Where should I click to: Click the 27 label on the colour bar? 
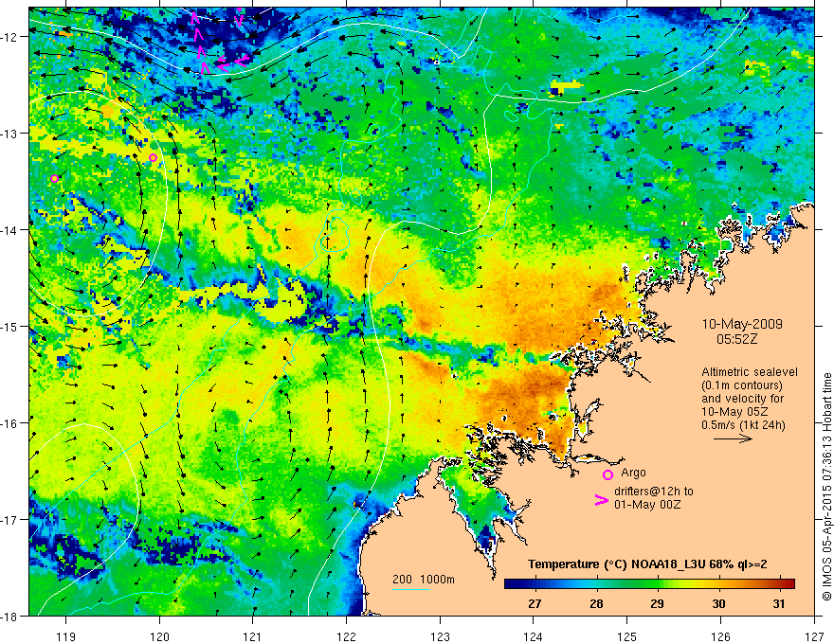[535, 603]
